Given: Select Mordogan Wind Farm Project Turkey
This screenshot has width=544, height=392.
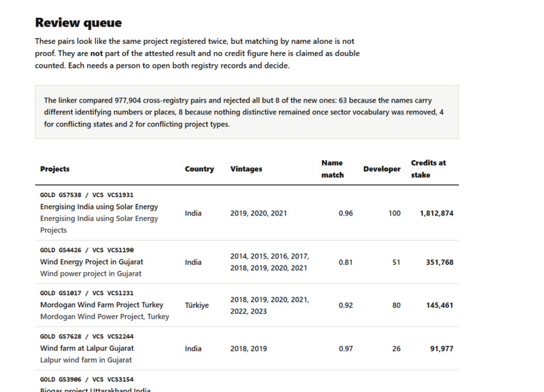Looking at the screenshot, I should click(102, 305).
